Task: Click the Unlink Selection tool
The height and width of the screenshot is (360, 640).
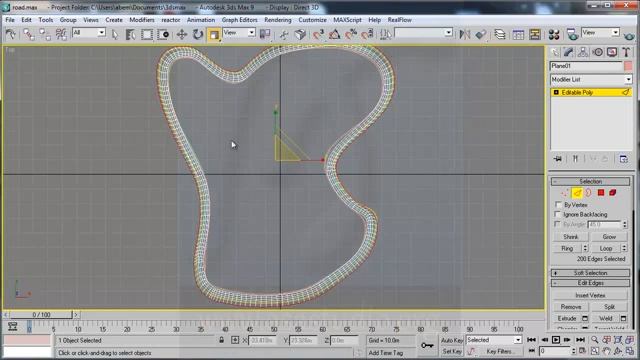Action: (45, 34)
